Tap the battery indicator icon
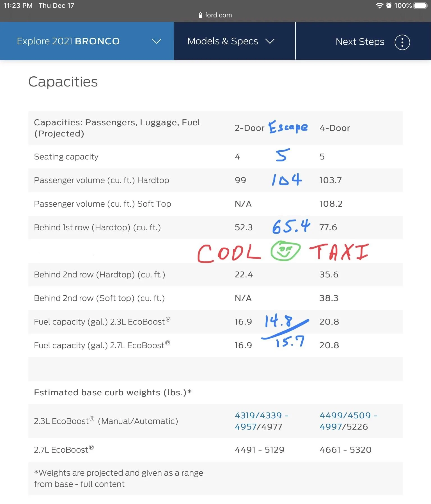431x504 pixels. (x=420, y=5)
